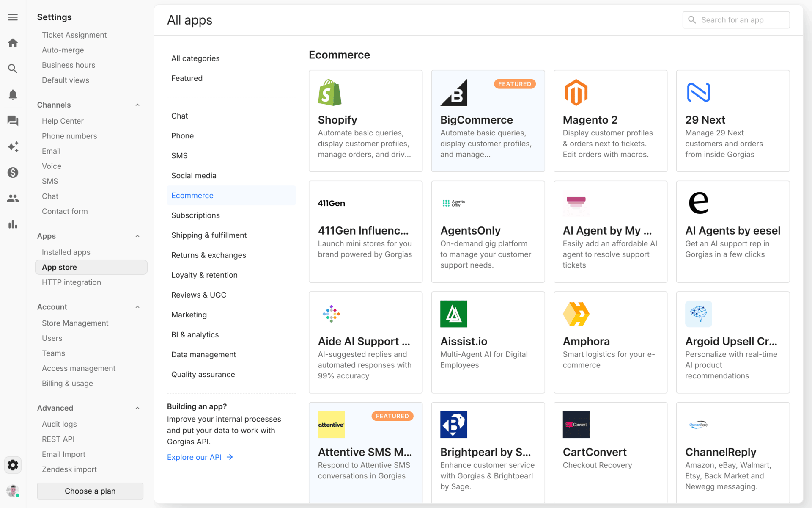812x508 pixels.
Task: Open the statistics bar chart icon
Action: pos(13,224)
